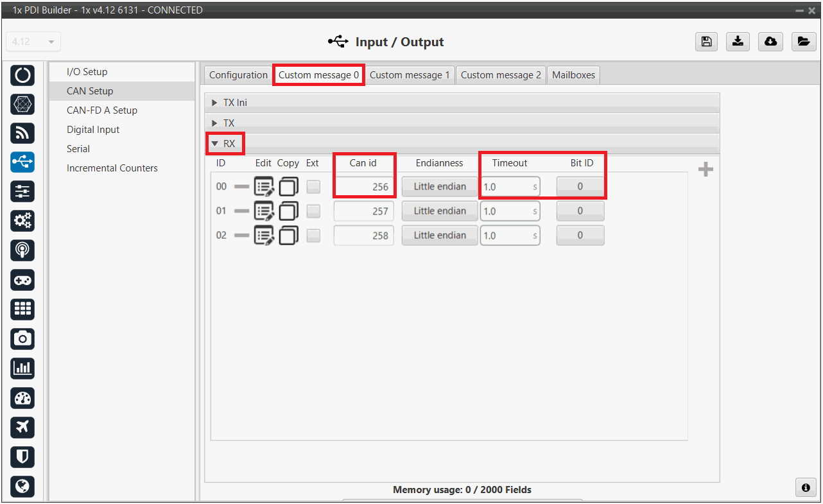Screen dimensions: 823x504
Task: Expand the TX Ini section
Action: 235,103
